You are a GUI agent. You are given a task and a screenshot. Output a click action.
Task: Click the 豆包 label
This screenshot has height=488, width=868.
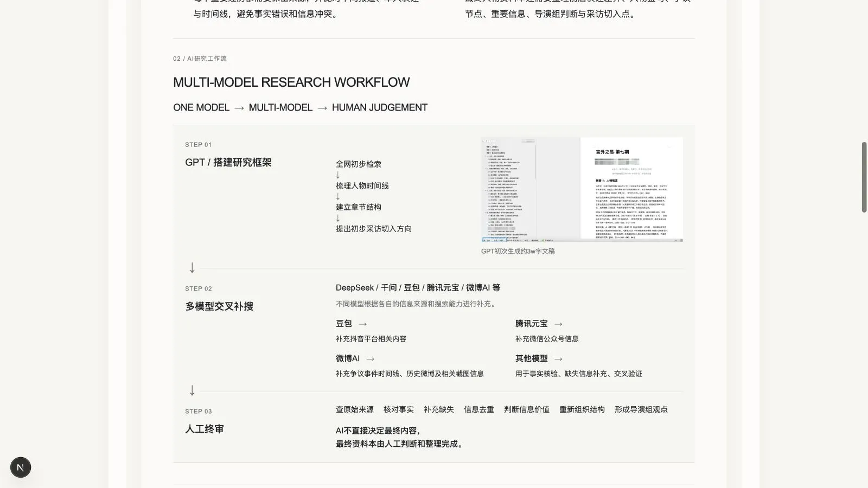tap(344, 324)
